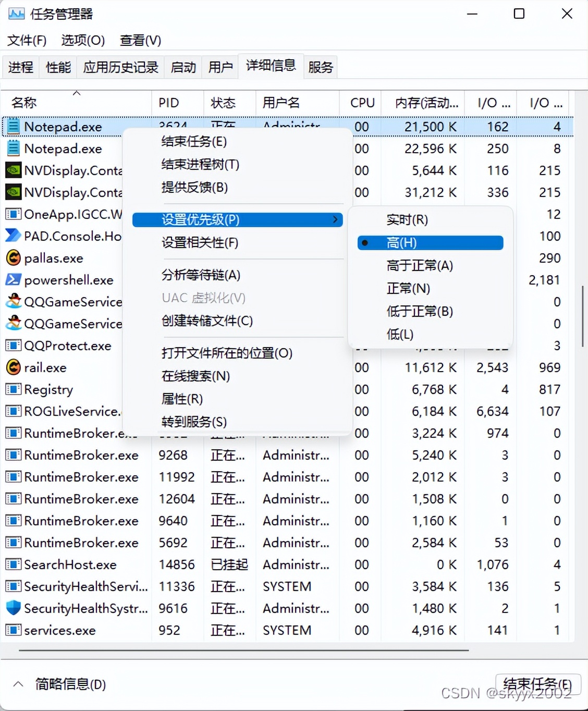Click the NVDisplay.Container process icon
Screen dimensions: 588x711
click(13, 170)
